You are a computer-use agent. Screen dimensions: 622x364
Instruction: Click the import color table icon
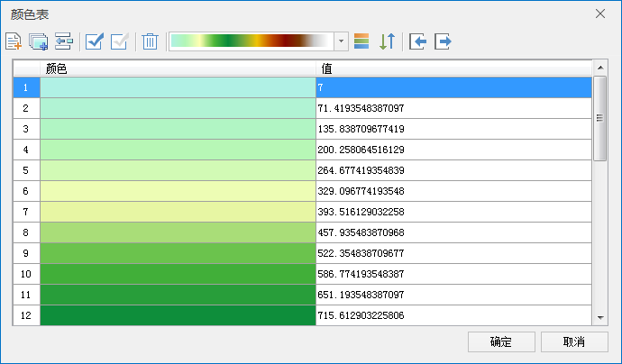[x=417, y=41]
